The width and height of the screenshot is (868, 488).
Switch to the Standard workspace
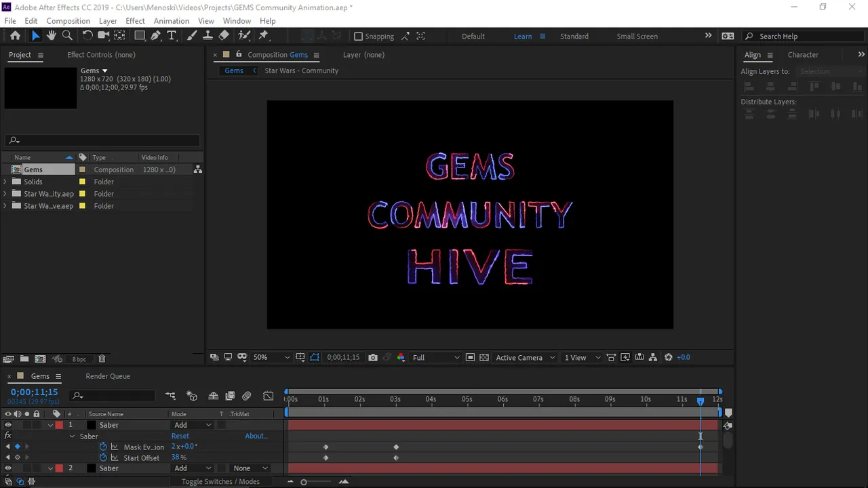point(574,37)
